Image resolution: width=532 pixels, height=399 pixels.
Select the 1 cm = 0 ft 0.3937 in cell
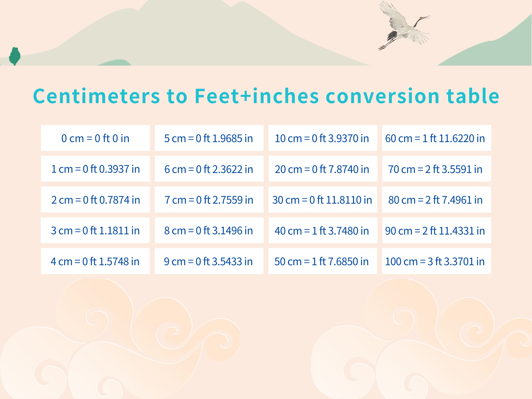[x=95, y=169]
